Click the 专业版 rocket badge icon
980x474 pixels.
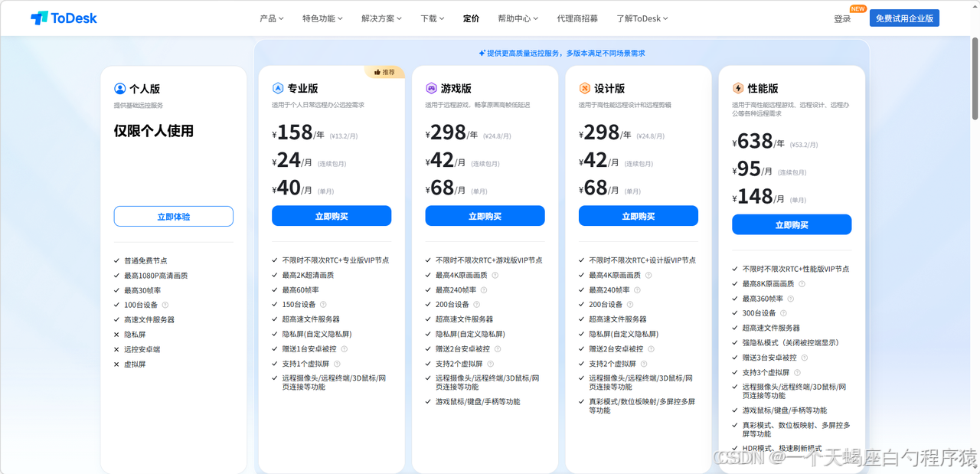[x=277, y=88]
